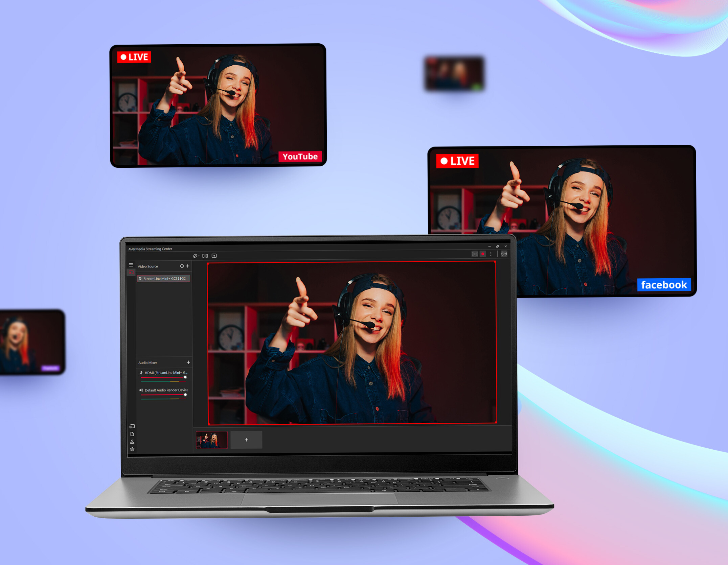Open the user account sidebar icon

click(132, 442)
